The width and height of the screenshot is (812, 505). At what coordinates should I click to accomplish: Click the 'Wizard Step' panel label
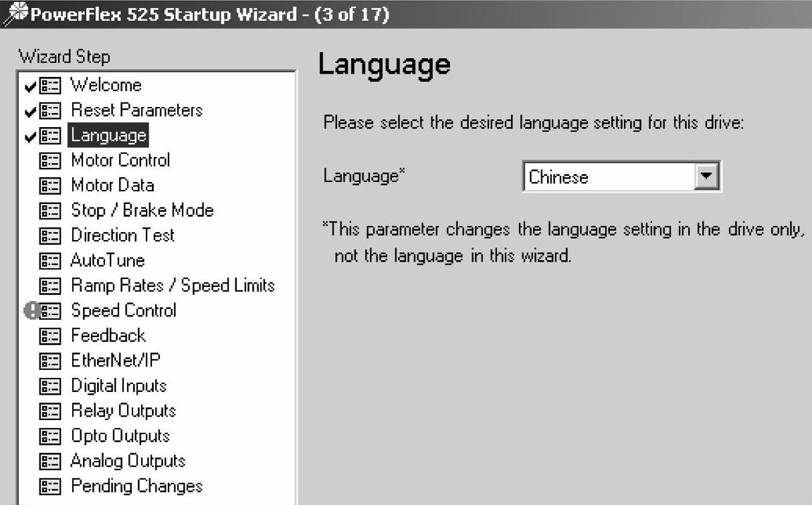pos(65,57)
